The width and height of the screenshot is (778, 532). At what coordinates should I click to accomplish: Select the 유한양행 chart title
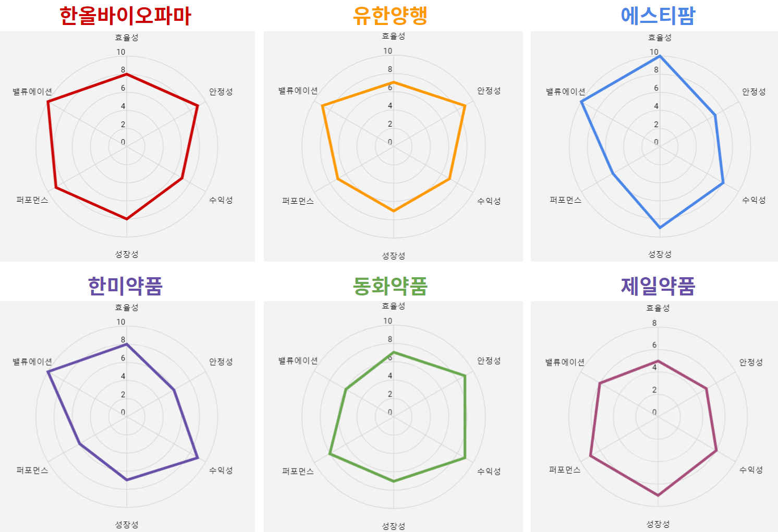click(390, 16)
